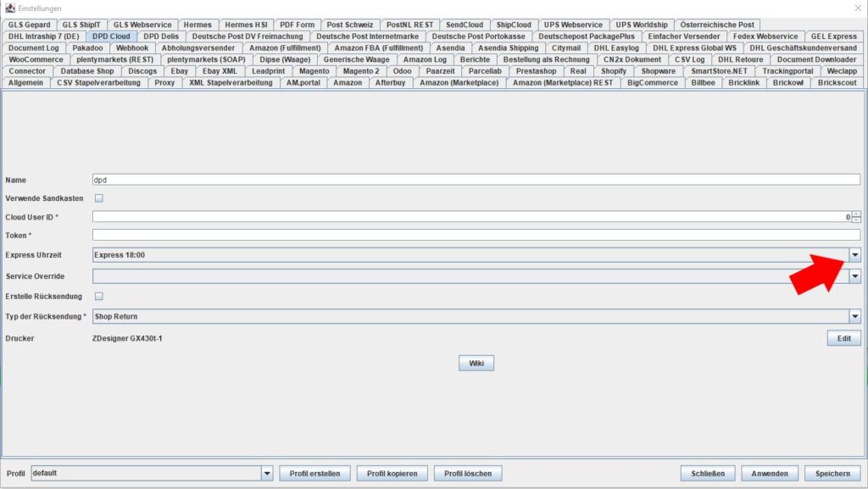The width and height of the screenshot is (868, 489).
Task: Open the Billbee tab
Action: [x=703, y=83]
